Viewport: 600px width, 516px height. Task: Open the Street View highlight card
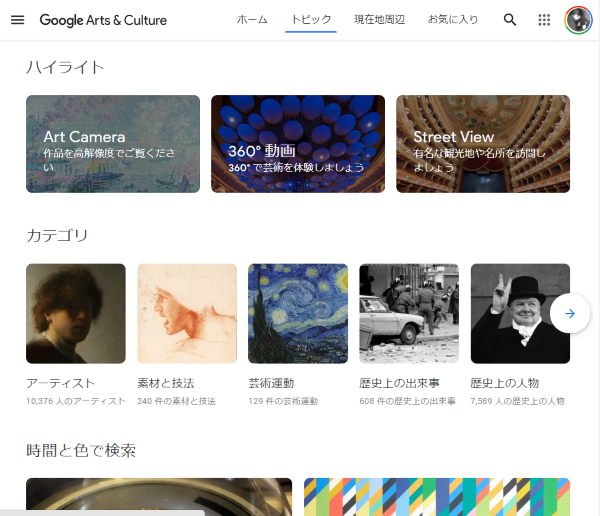click(x=483, y=144)
